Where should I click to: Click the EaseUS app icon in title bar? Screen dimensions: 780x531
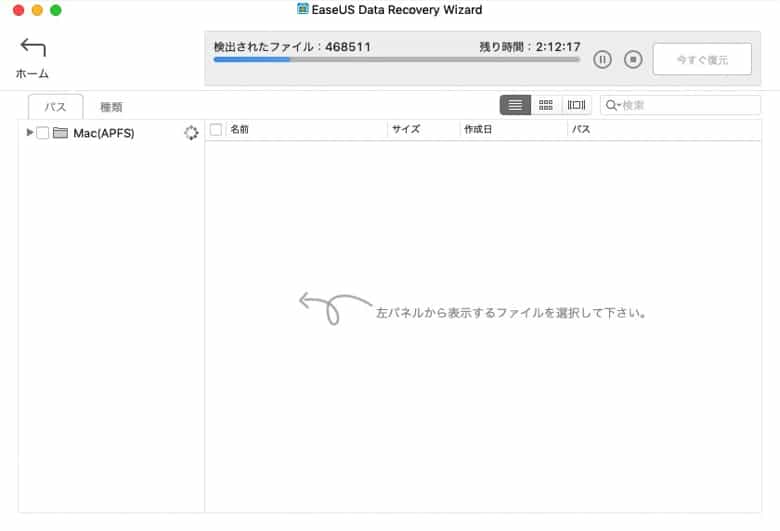click(x=302, y=9)
